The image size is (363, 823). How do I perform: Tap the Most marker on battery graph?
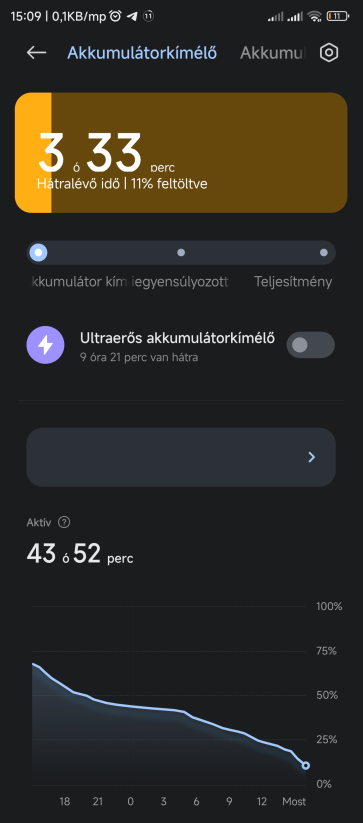pos(294,801)
